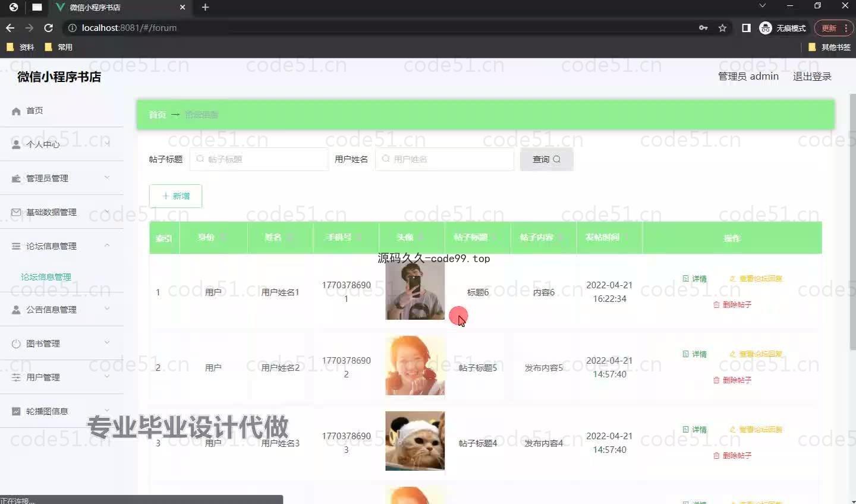Expand the 图书管理 menu chevron

[x=107, y=343]
